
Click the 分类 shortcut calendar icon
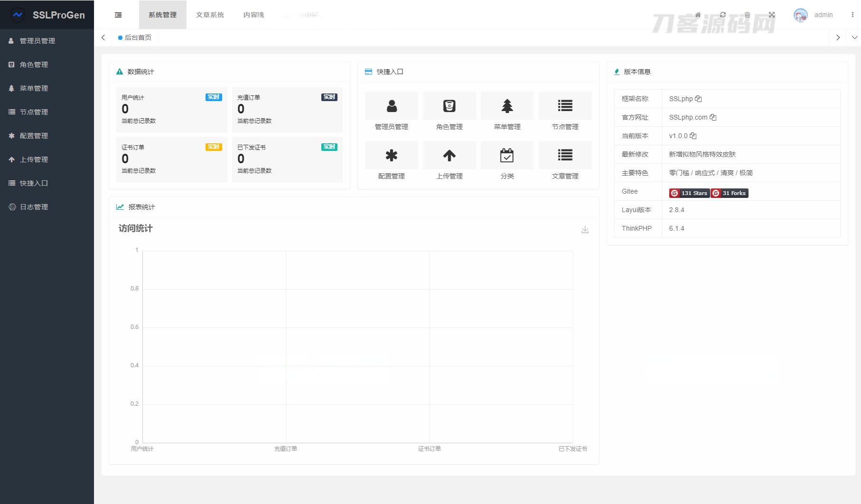click(507, 155)
